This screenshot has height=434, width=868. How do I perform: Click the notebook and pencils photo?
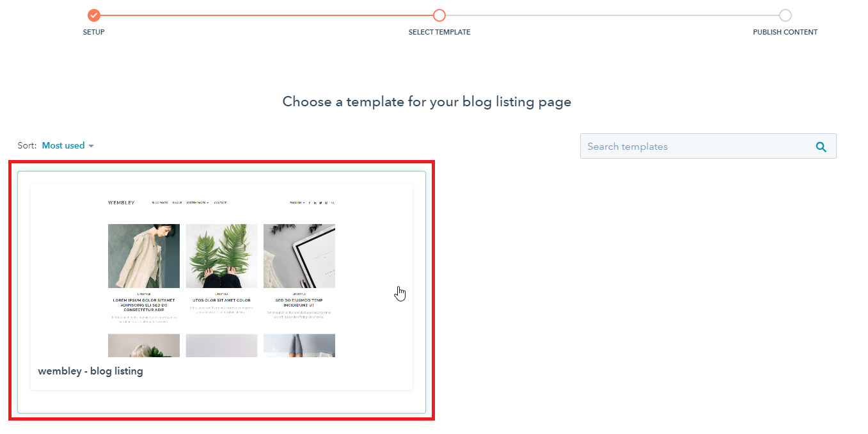[299, 256]
